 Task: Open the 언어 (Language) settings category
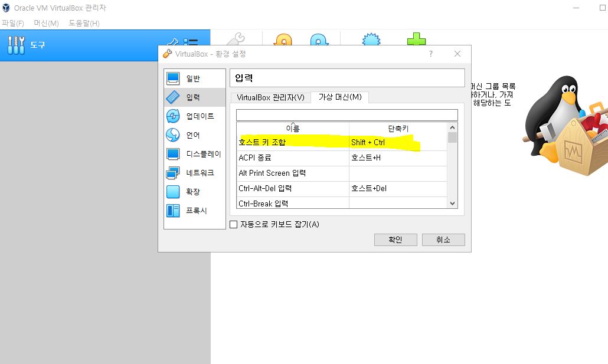click(x=195, y=135)
